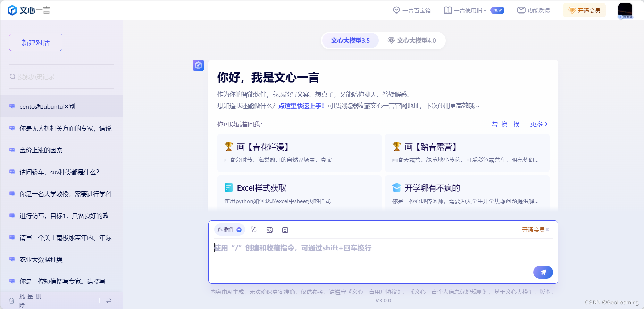Start a new chat with 新建对话
The image size is (644, 309).
coord(36,42)
